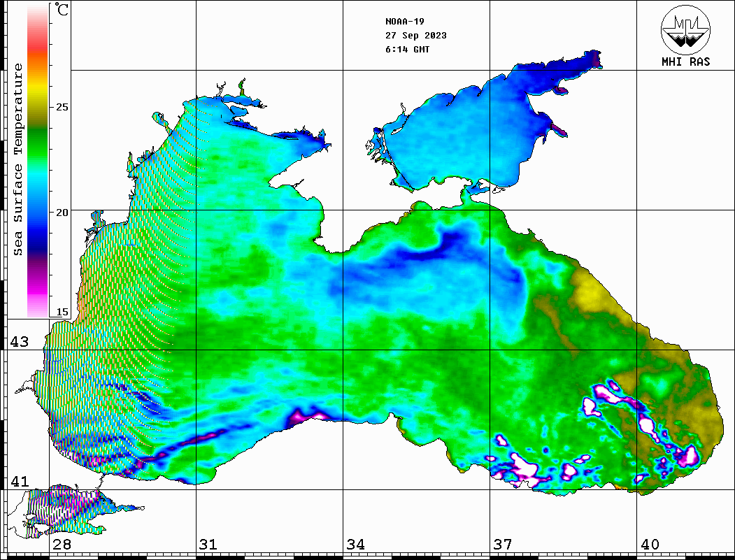Click the 15 degree mark on the temperature scale

tap(62, 312)
